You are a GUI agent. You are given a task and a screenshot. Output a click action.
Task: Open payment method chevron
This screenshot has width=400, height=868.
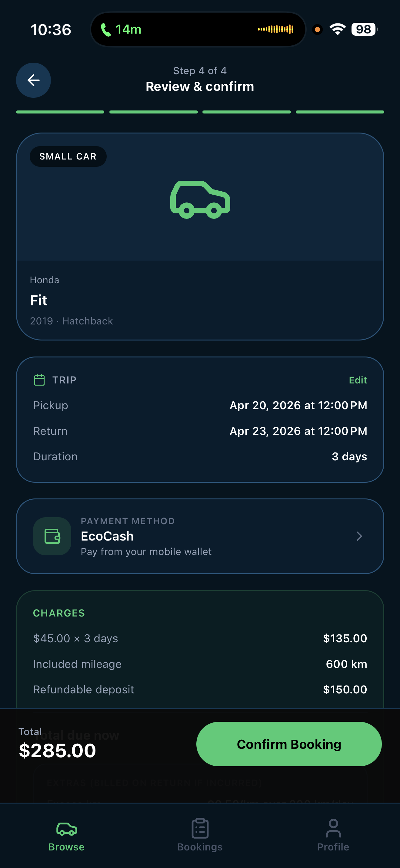(359, 536)
